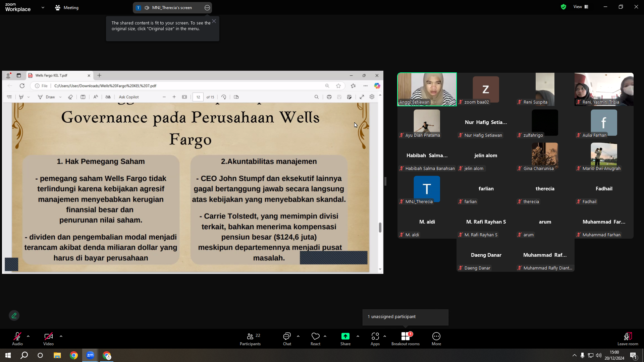Viewport: 644px width, 362px height.
Task: Open File Explorer from taskbar
Action: click(x=57, y=355)
